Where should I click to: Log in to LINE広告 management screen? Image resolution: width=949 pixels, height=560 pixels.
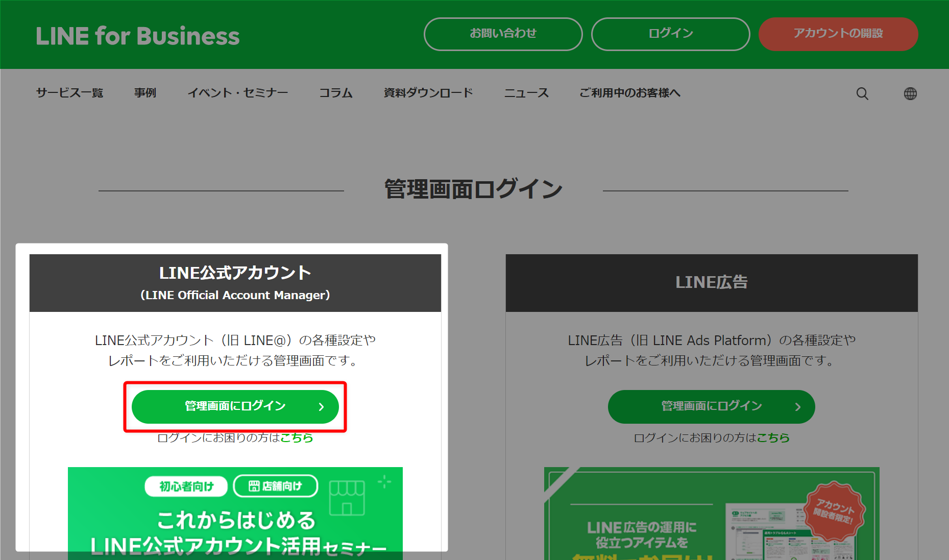(x=711, y=406)
